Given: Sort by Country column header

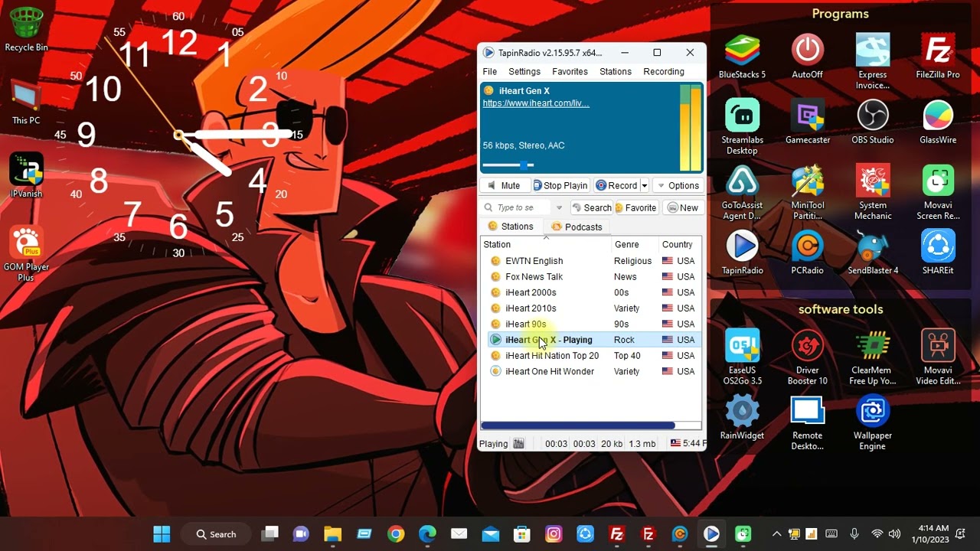Looking at the screenshot, I should (680, 245).
